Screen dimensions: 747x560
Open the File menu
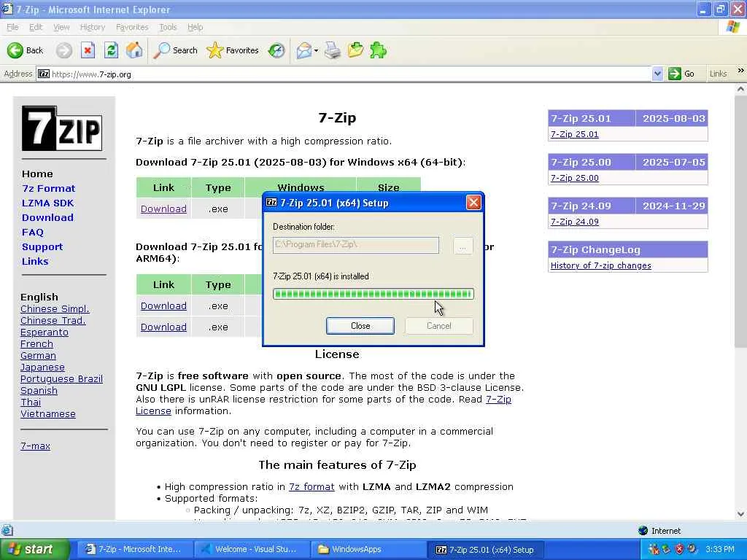(x=12, y=27)
